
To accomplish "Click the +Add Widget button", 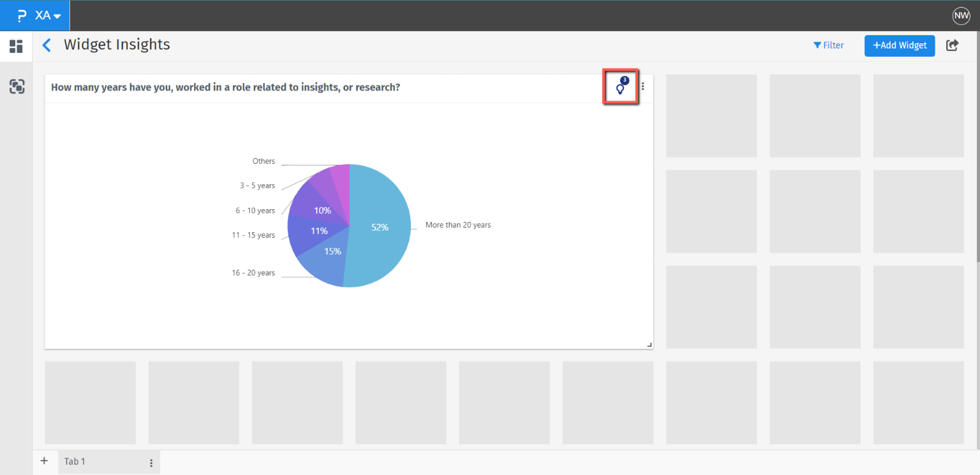I will click(x=900, y=45).
